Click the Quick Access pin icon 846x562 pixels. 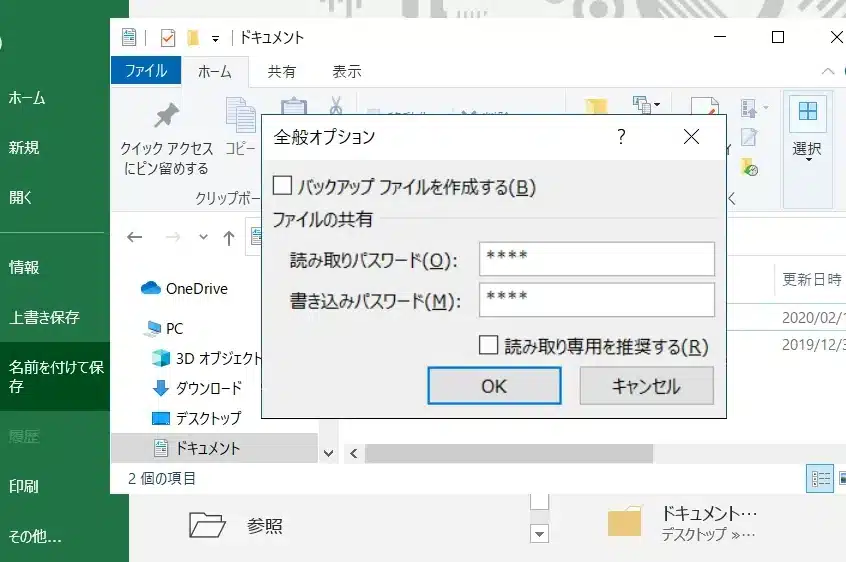coord(165,117)
